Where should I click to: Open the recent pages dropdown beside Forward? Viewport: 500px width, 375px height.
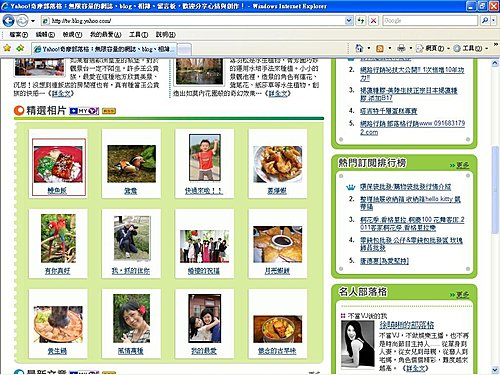33,21
